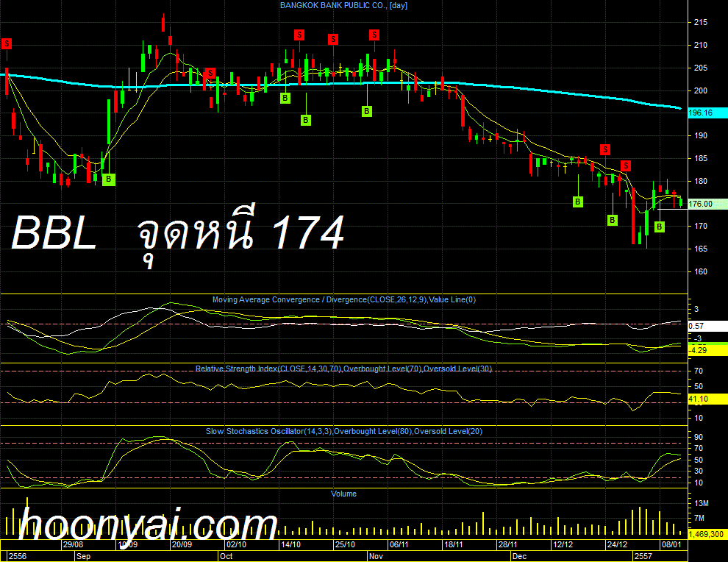
Task: Click the 13M volume axis label
Action: pos(702,503)
